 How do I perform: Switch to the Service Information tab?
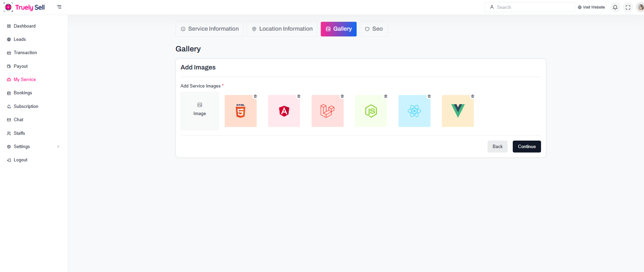point(210,29)
